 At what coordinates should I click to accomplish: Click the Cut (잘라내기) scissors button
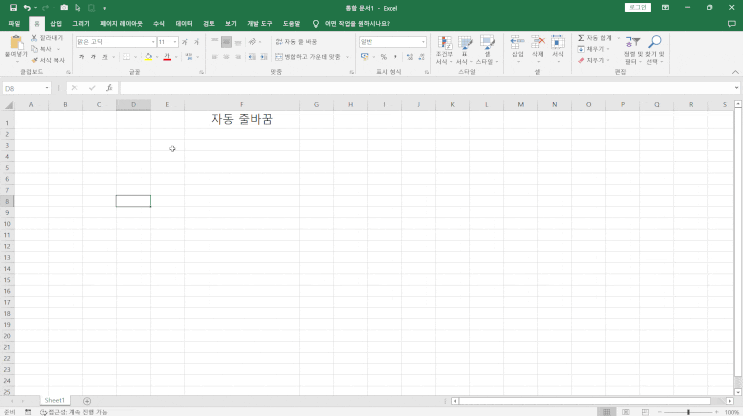point(47,38)
